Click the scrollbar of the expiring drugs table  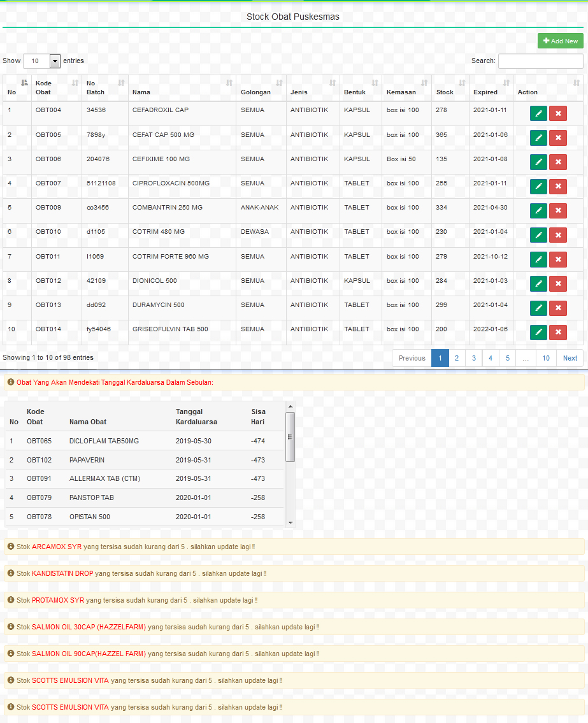[290, 437]
